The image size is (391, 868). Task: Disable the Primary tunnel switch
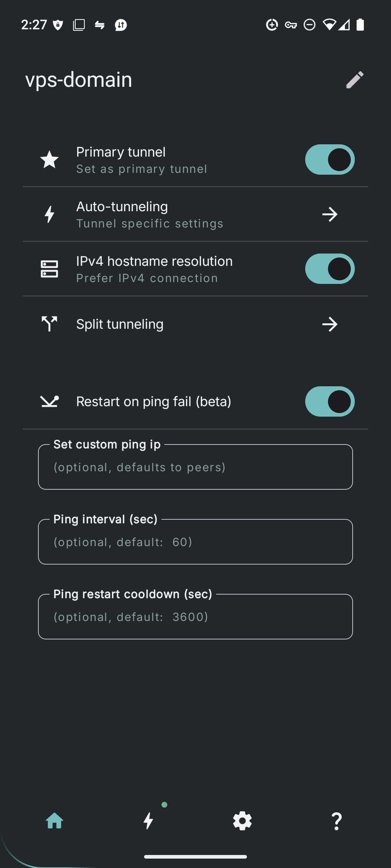(x=329, y=160)
